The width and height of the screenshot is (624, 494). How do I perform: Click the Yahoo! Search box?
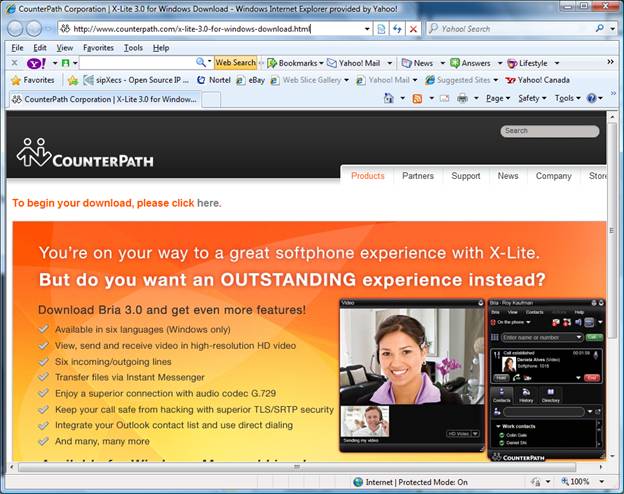tap(511, 29)
